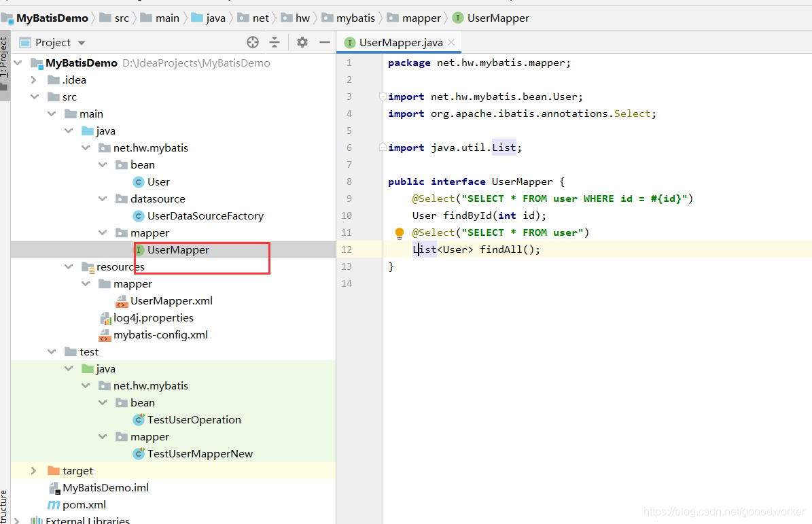Select TestUserOperation test class

tap(194, 420)
